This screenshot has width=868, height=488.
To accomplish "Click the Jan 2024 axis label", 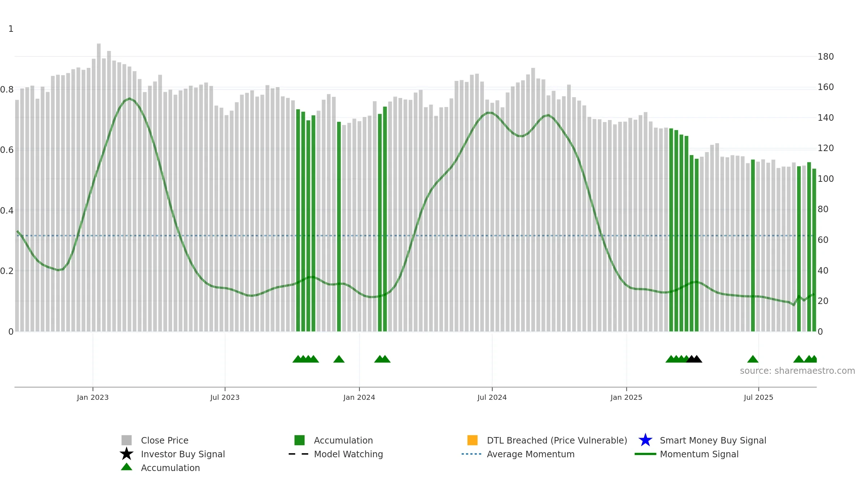I will point(359,397).
